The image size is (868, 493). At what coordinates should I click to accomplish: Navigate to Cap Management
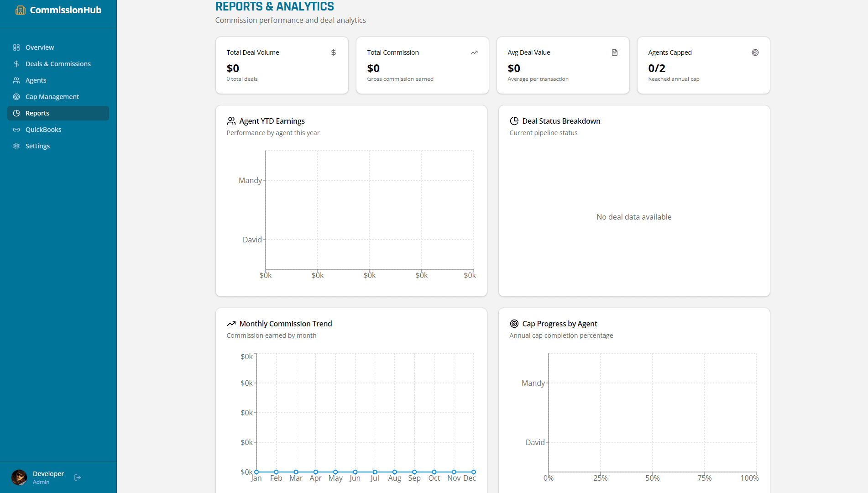(58, 97)
